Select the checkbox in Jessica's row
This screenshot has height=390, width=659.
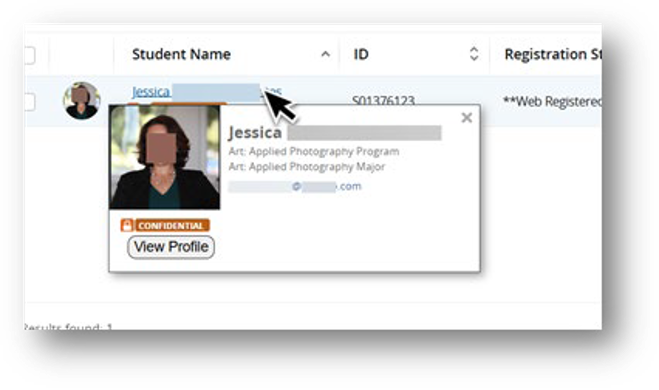pos(29,102)
